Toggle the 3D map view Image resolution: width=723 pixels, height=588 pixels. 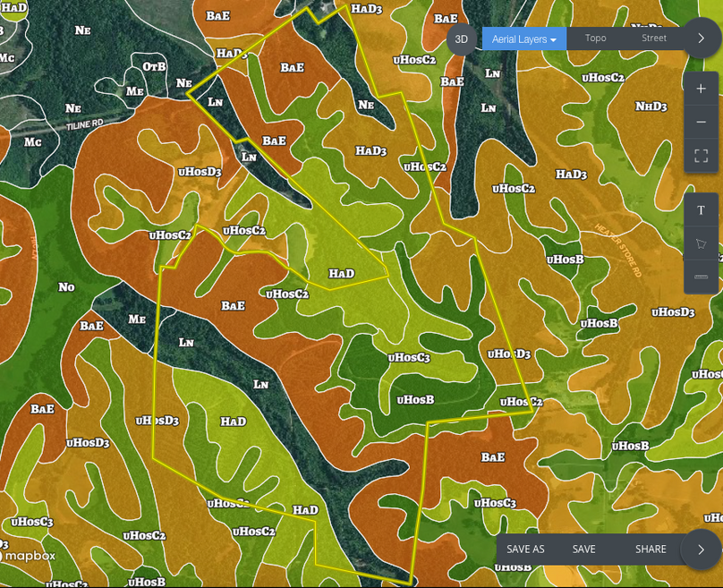click(x=462, y=39)
